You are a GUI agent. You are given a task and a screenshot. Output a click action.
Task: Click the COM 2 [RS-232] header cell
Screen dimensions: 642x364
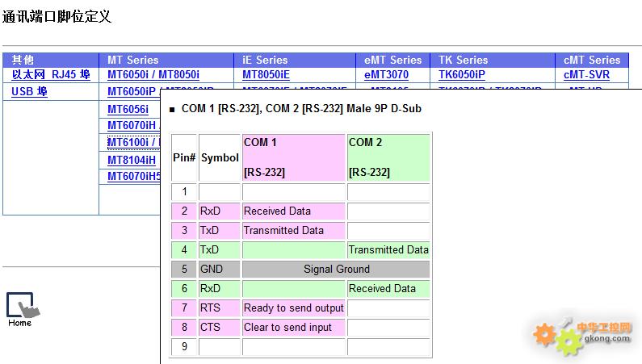[388, 157]
